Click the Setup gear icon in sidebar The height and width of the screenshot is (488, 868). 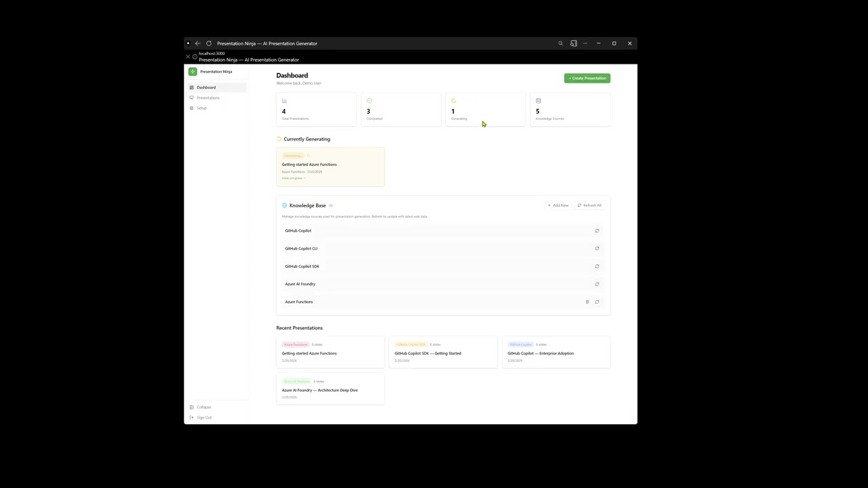191,108
